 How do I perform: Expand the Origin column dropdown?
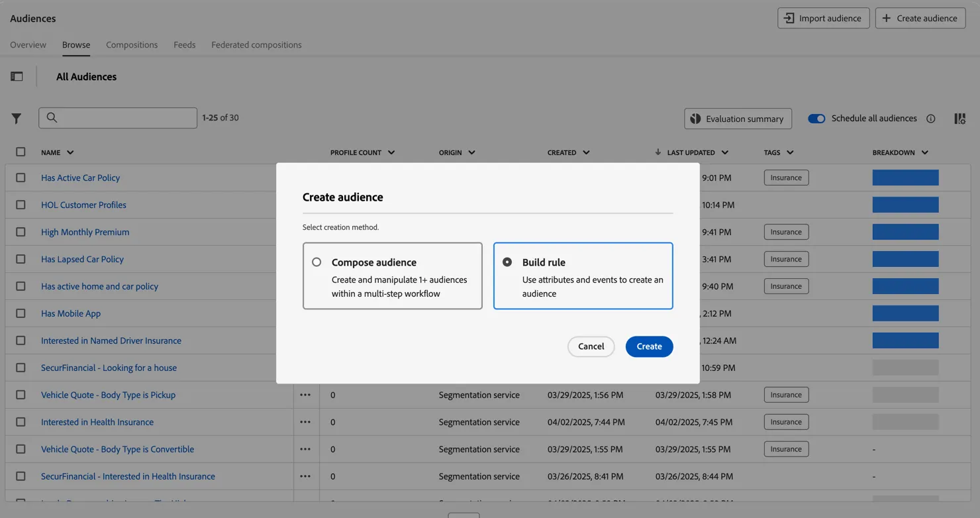pos(471,152)
